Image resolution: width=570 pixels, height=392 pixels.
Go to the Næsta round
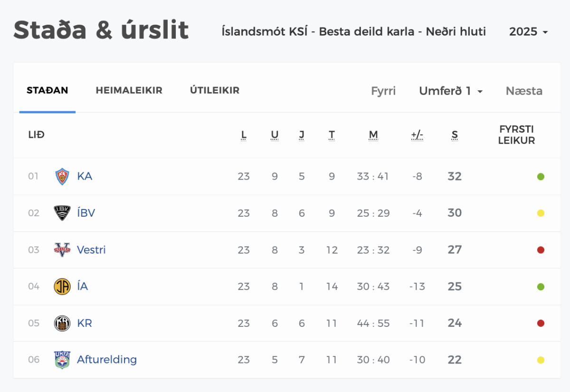point(524,91)
